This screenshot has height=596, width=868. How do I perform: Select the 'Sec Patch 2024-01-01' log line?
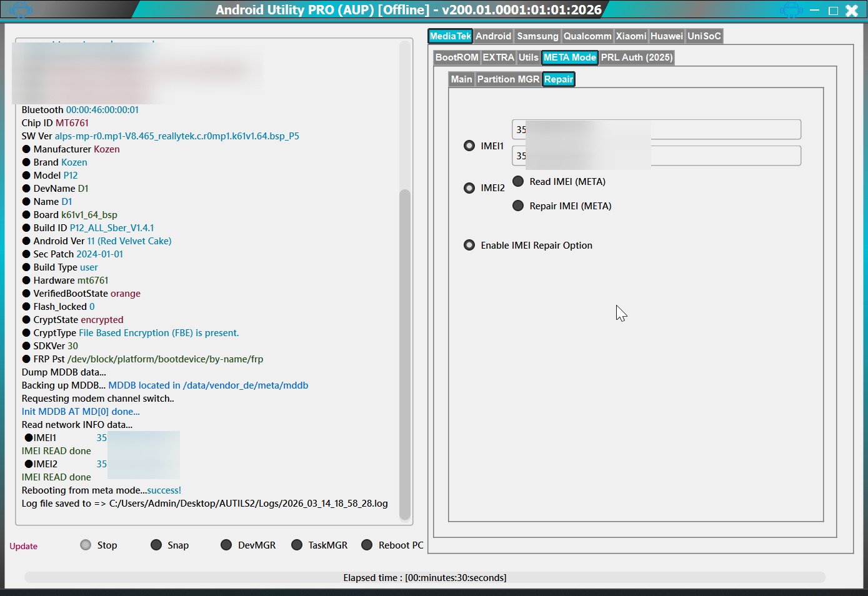pos(72,254)
